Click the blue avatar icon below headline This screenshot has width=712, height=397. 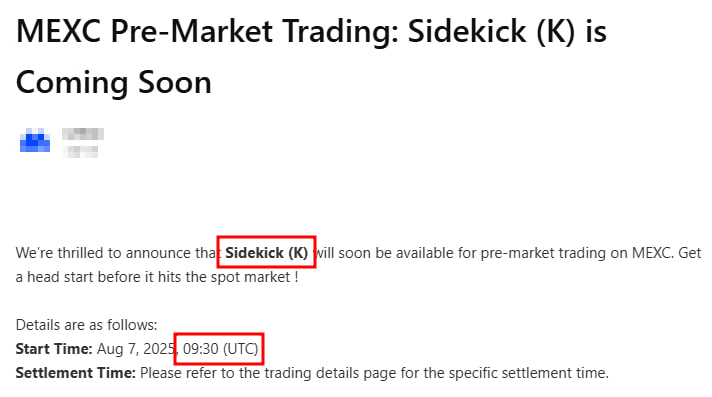35,140
